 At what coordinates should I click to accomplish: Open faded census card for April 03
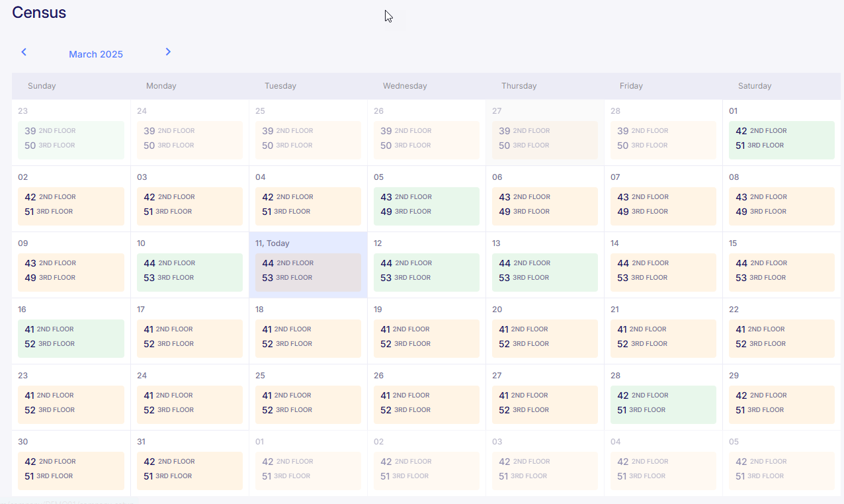point(545,471)
